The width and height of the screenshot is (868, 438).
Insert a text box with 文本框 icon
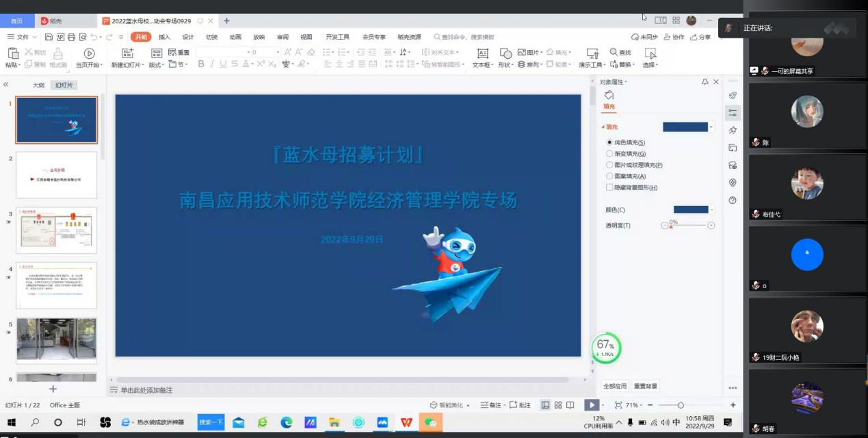482,53
